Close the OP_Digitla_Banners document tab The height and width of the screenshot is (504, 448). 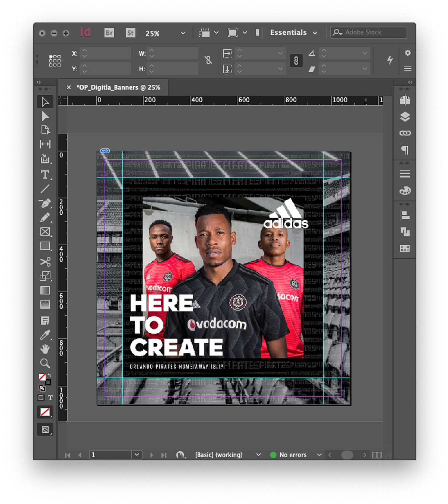point(69,87)
